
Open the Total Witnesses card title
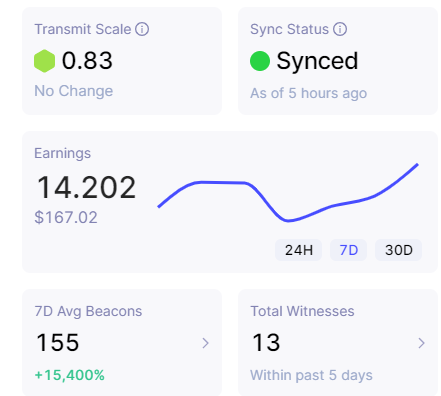[302, 311]
